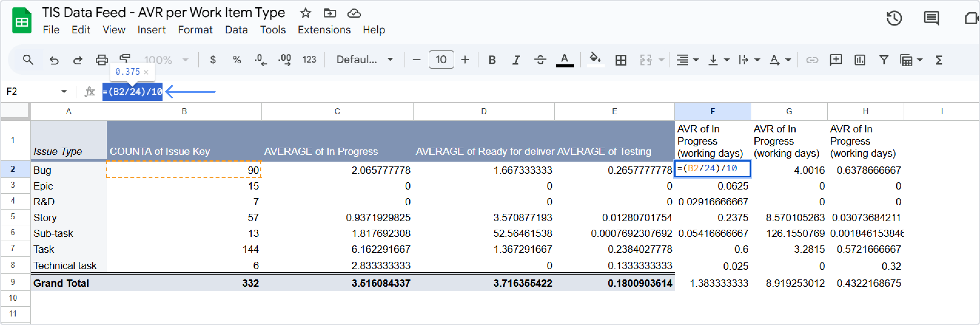Click the create filter funnel icon

(883, 60)
